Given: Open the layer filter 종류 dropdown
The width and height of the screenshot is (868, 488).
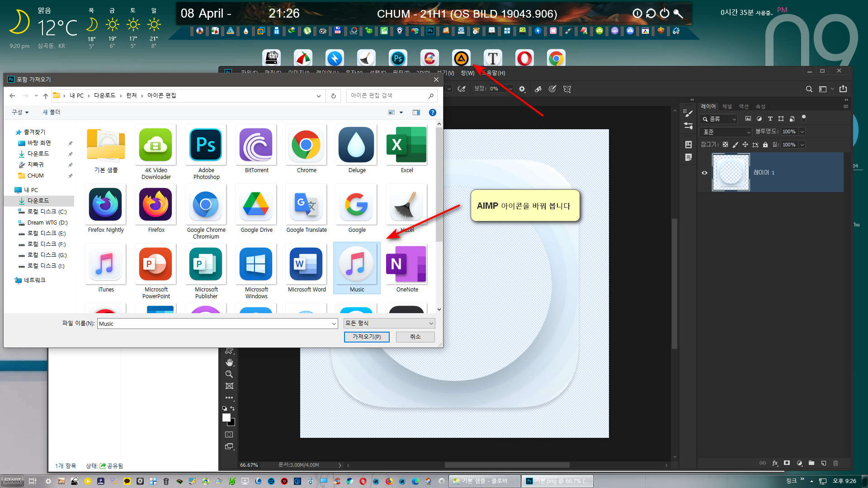Looking at the screenshot, I should tap(718, 119).
